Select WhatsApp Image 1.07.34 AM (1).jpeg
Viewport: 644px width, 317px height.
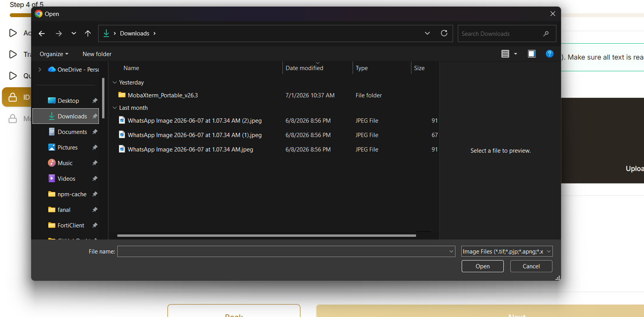click(195, 135)
